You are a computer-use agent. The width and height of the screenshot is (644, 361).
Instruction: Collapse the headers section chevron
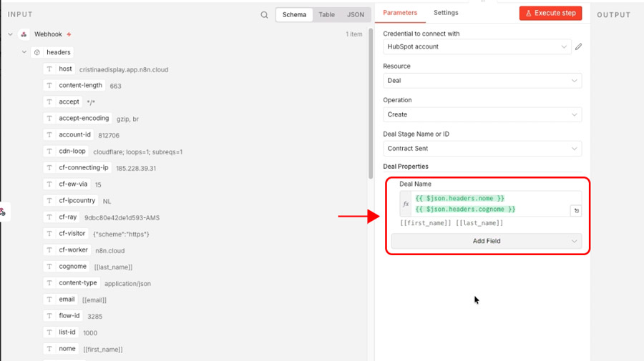point(24,52)
